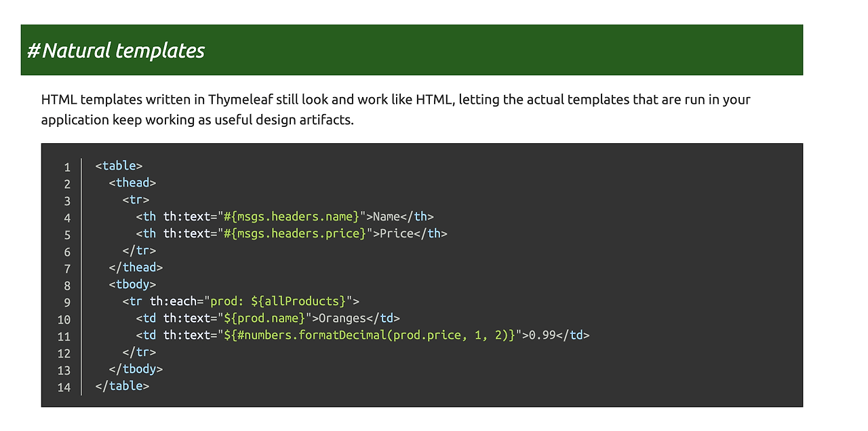
Task: Click the closing </thead> tag
Action: tap(136, 267)
